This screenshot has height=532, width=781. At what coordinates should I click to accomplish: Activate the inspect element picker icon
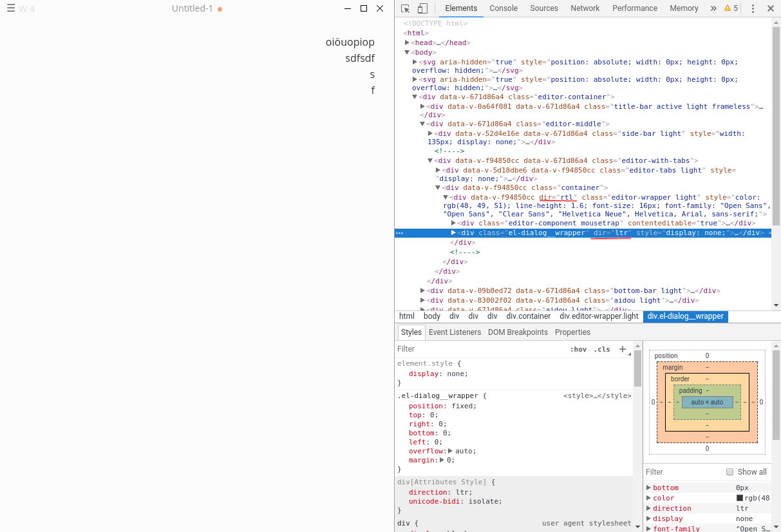(405, 8)
